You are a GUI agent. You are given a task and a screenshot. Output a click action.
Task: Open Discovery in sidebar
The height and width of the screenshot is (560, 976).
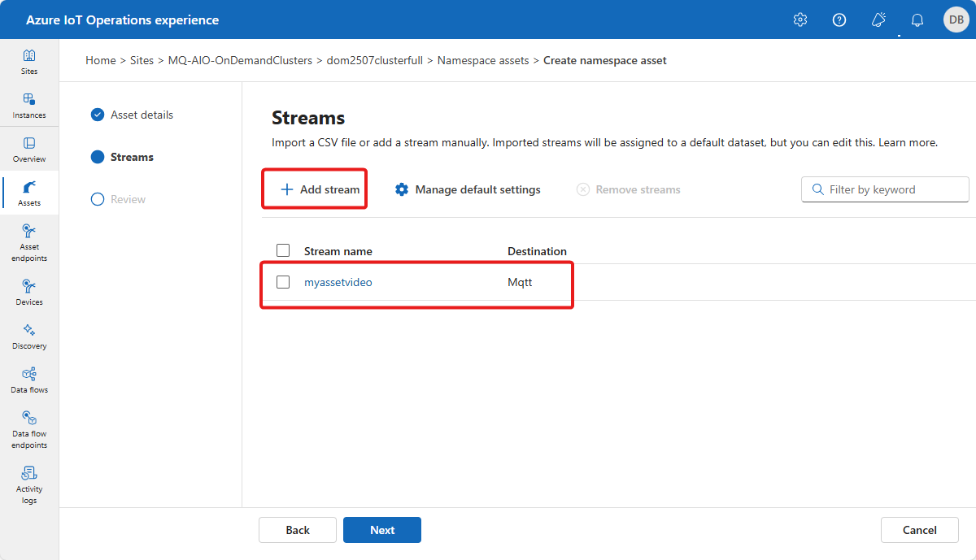(x=29, y=336)
